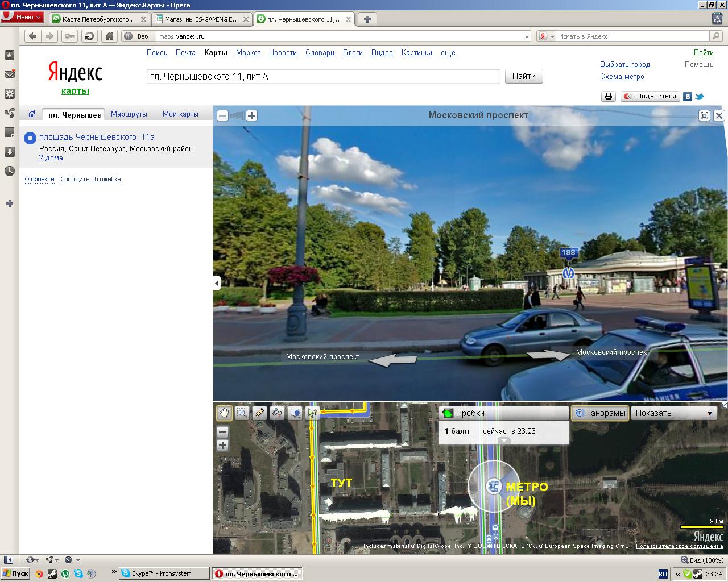Open the Показать dropdown on map
The height and width of the screenshot is (582, 728).
coord(674,413)
